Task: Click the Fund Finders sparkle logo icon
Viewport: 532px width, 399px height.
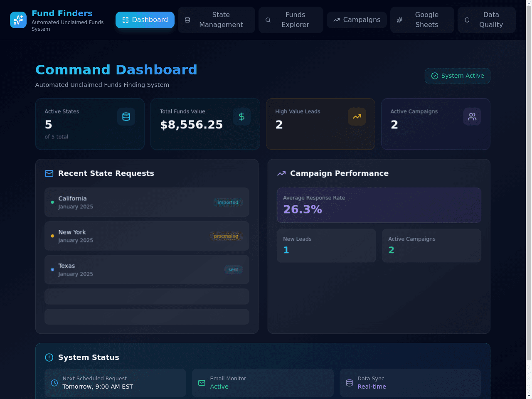Action: tap(18, 20)
